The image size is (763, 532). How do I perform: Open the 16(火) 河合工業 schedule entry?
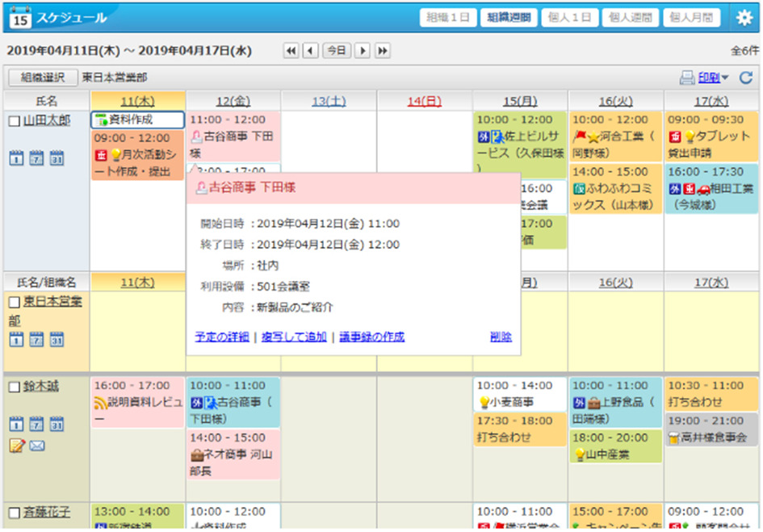coord(615,136)
